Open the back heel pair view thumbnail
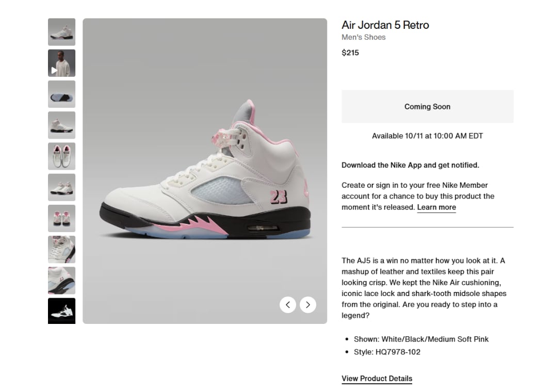The width and height of the screenshot is (552, 392). coord(61,218)
